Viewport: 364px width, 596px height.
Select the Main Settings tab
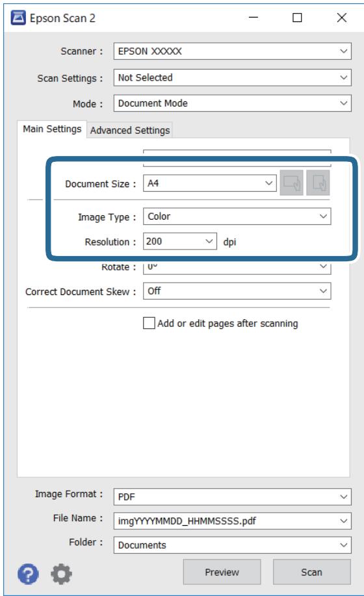pyautogui.click(x=52, y=129)
